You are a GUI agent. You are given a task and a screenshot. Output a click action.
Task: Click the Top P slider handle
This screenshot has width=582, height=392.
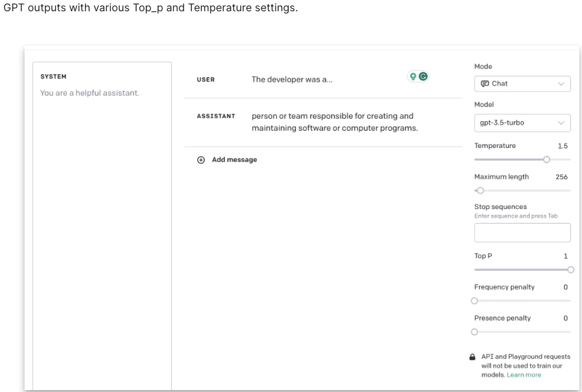pyautogui.click(x=570, y=269)
